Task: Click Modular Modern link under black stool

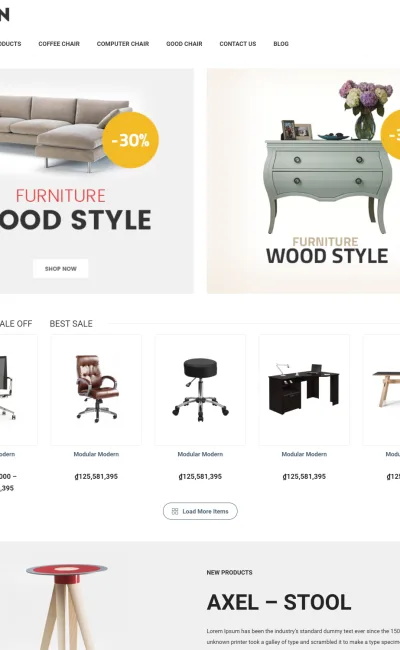Action: [x=200, y=454]
